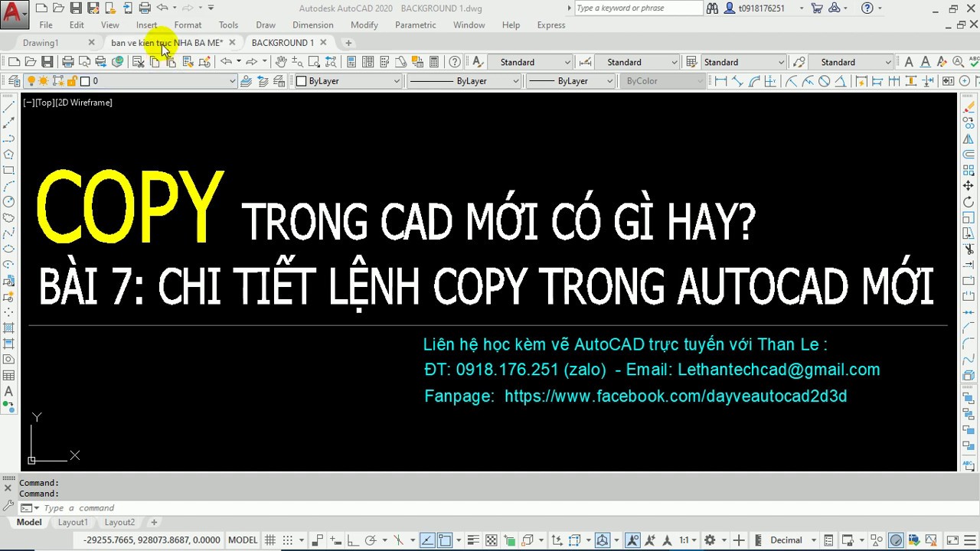Add a new layout with plus button

point(154,523)
